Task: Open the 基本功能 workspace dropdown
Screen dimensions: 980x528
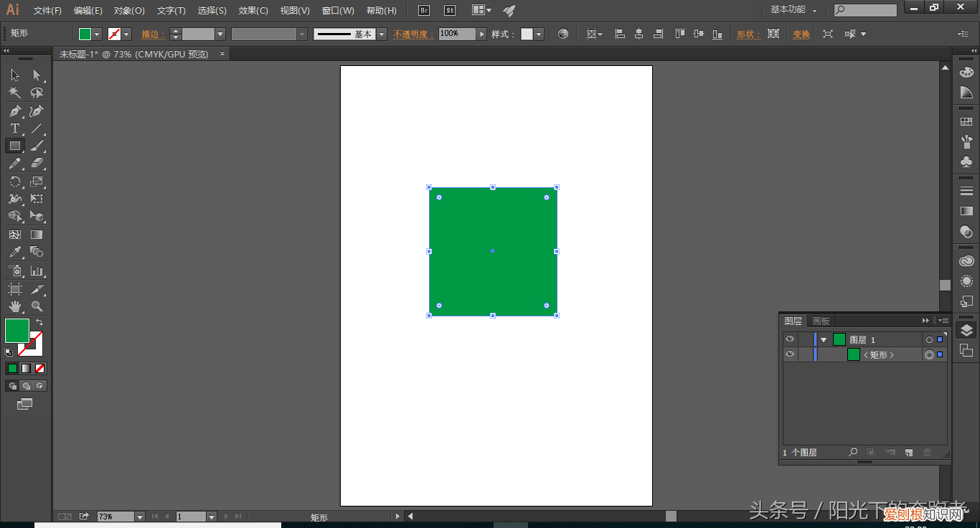Action: 793,10
